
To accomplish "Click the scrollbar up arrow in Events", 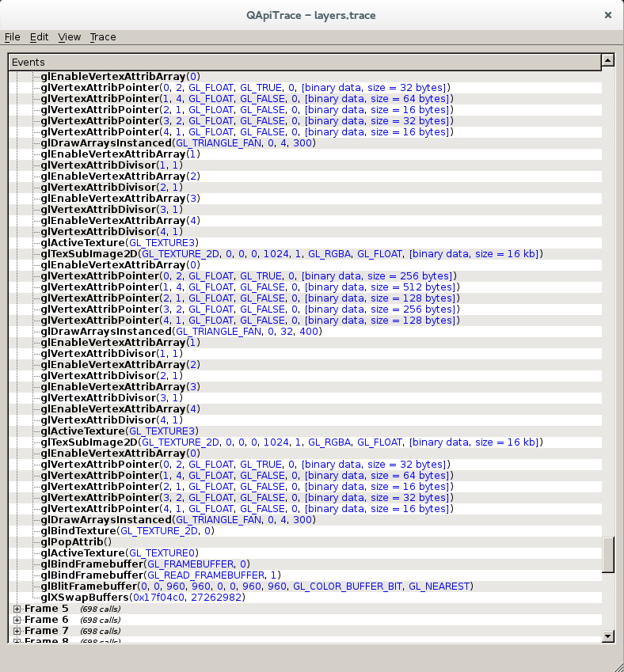I will point(608,60).
